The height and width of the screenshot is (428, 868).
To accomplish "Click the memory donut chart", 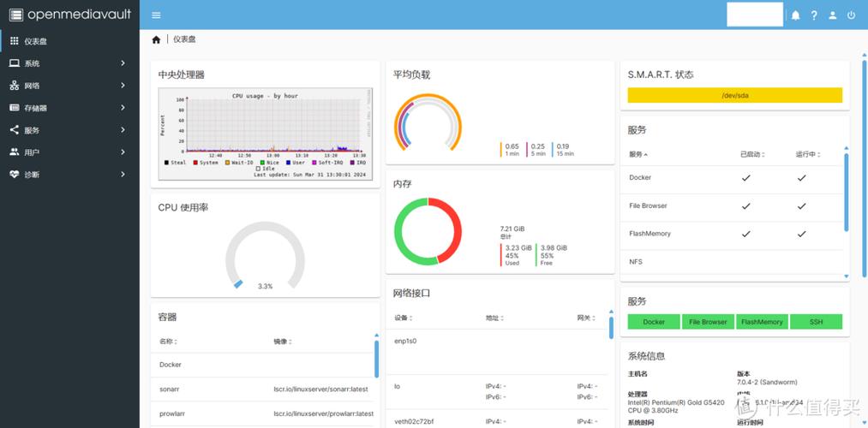I will pos(428,231).
